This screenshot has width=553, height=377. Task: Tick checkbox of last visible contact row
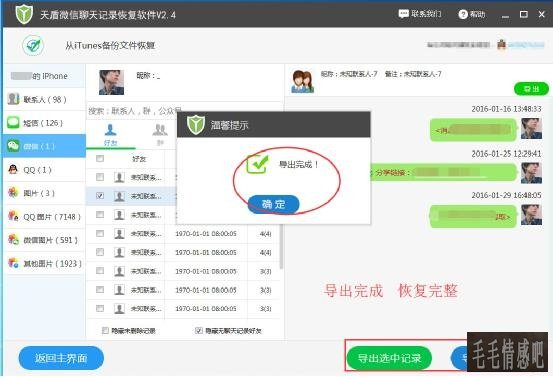pos(100,308)
